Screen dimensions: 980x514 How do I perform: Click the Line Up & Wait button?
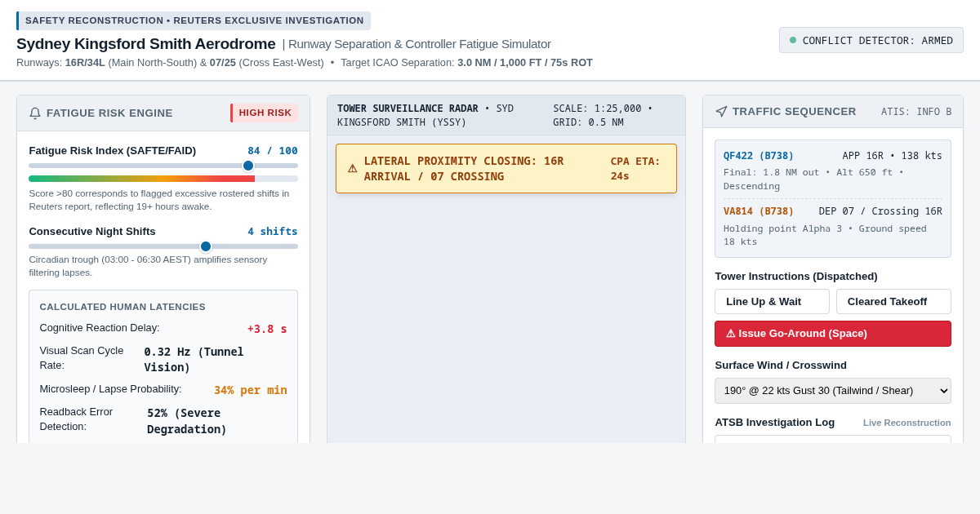tap(772, 301)
